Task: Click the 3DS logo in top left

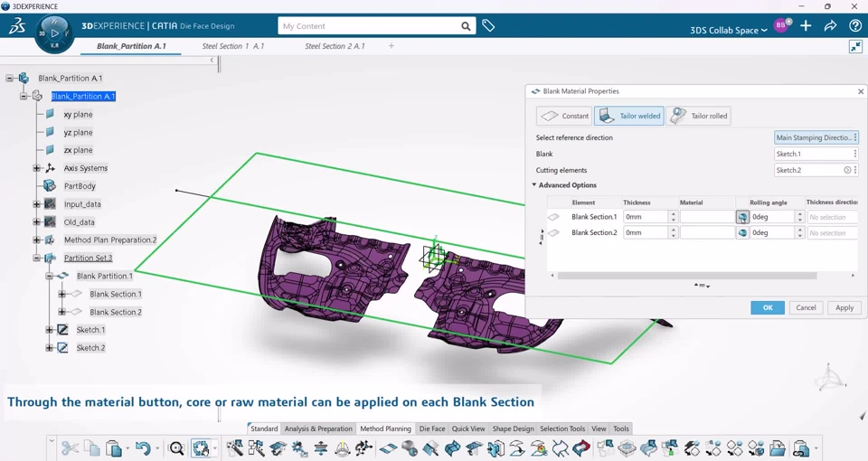Action: (x=16, y=25)
